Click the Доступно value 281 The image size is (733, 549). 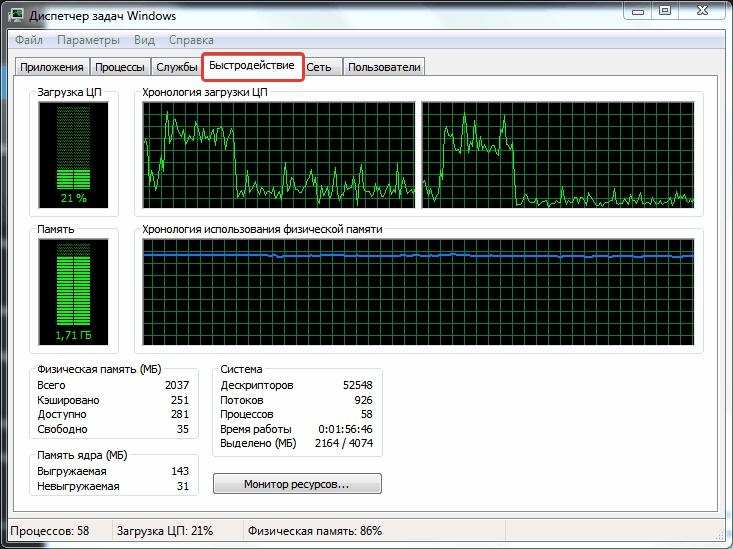[180, 414]
